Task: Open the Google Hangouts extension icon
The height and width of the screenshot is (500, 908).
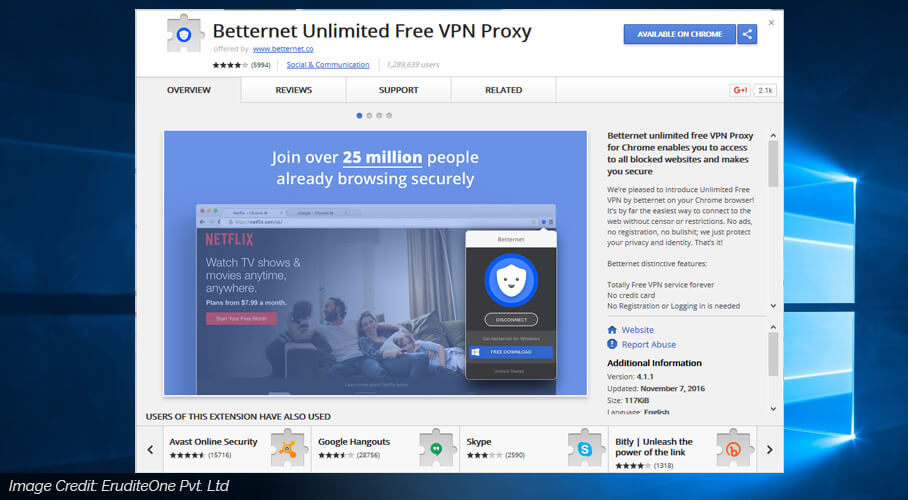Action: [437, 448]
